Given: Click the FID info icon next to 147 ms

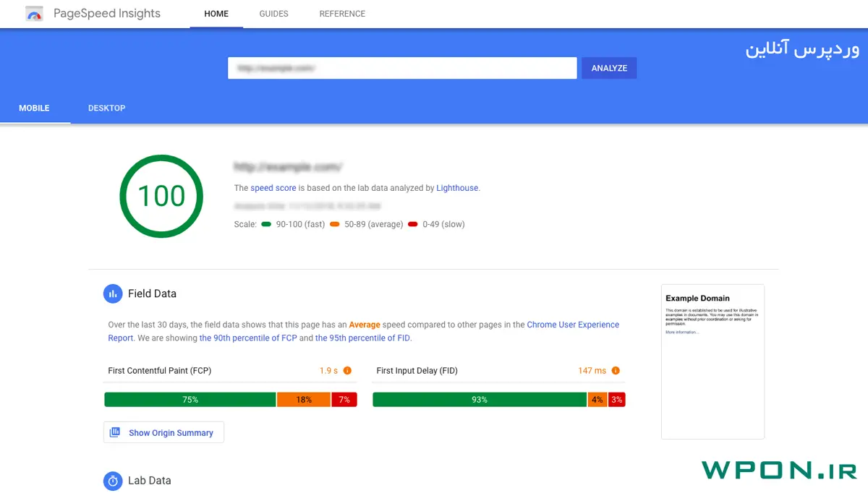Looking at the screenshot, I should coord(616,371).
